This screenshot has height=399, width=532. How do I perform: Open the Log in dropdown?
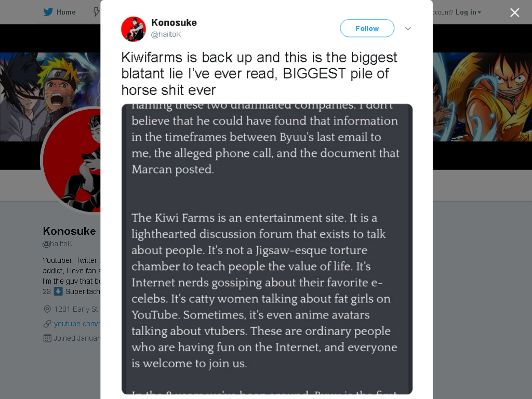pos(468,12)
